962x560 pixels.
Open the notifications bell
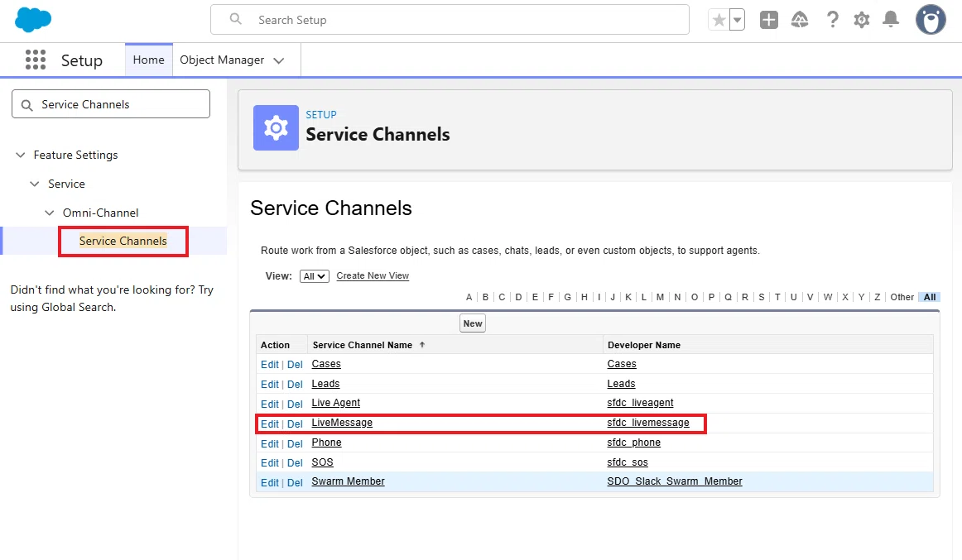click(891, 20)
